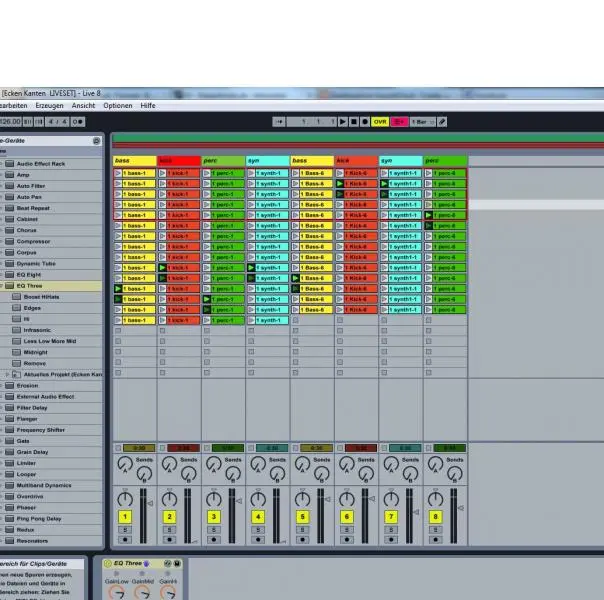The width and height of the screenshot is (604, 600).
Task: Select the Ping Pong Delay device
Action: tap(38, 518)
